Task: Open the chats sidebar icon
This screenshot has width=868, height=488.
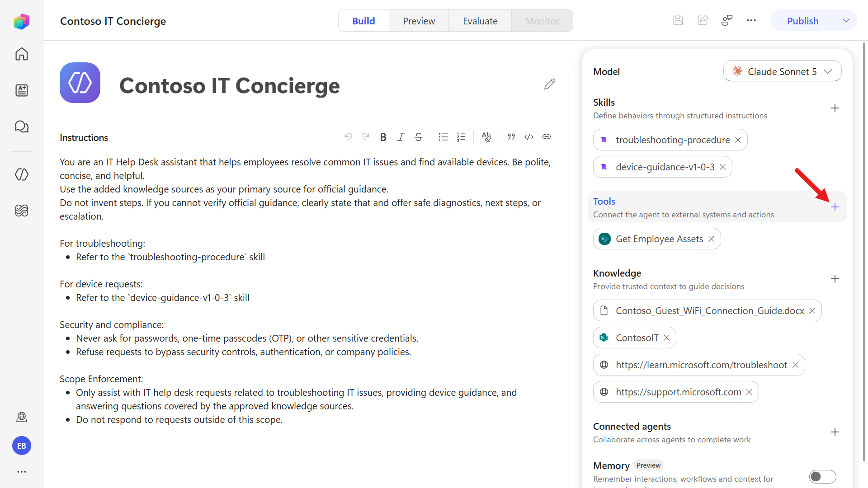Action: [x=22, y=127]
